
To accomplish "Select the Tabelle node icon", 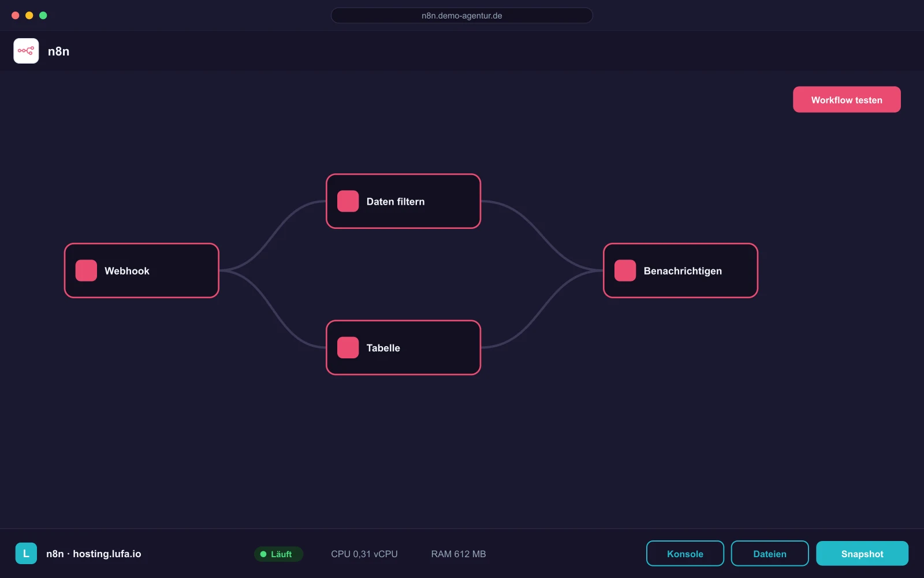I will [x=348, y=347].
